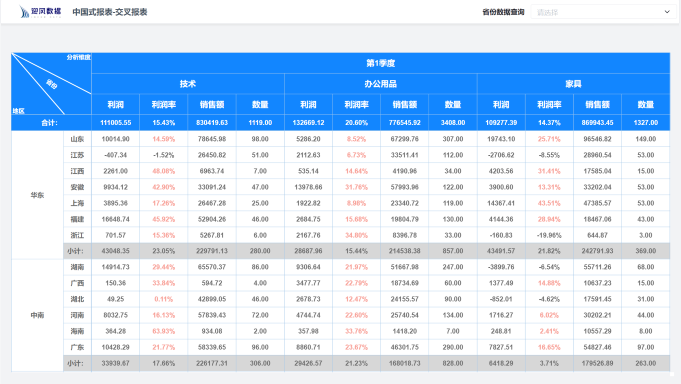Click the diagonal 分析维度 corner header
681x384 pixels.
[x=79, y=57]
